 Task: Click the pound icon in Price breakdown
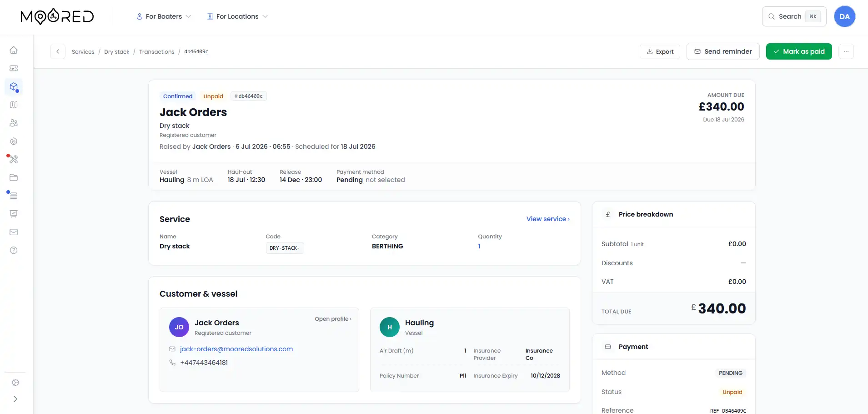[x=608, y=214]
